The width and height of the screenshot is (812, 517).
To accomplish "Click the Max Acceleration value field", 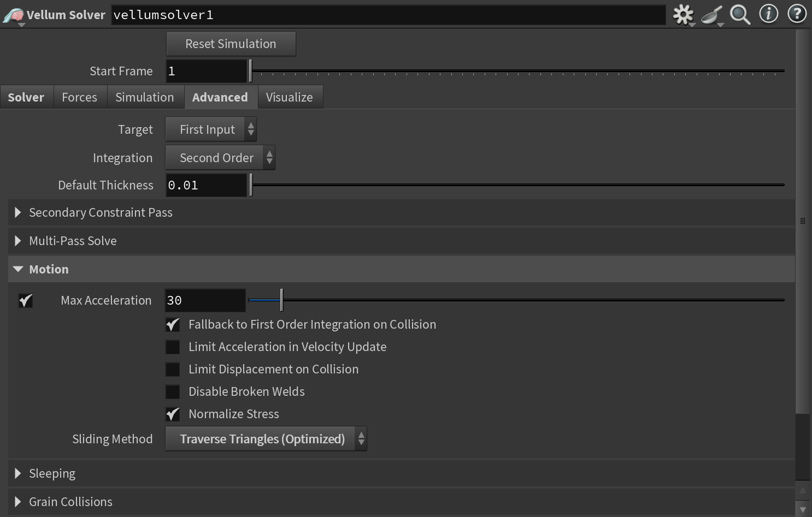I will tap(205, 301).
